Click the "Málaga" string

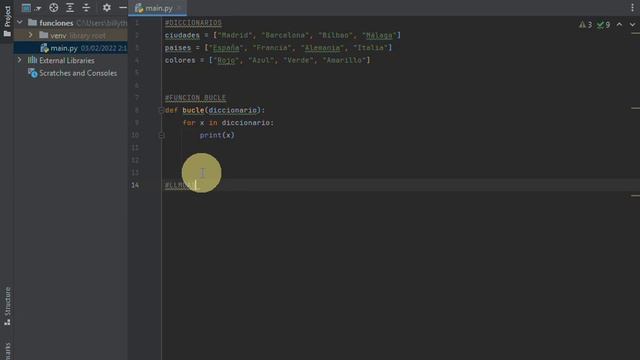[x=380, y=36]
